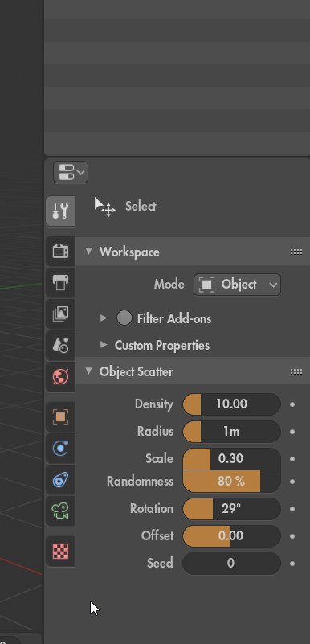Screen dimensions: 310x644
Task: Open the editor type dropdown
Action: click(x=71, y=172)
